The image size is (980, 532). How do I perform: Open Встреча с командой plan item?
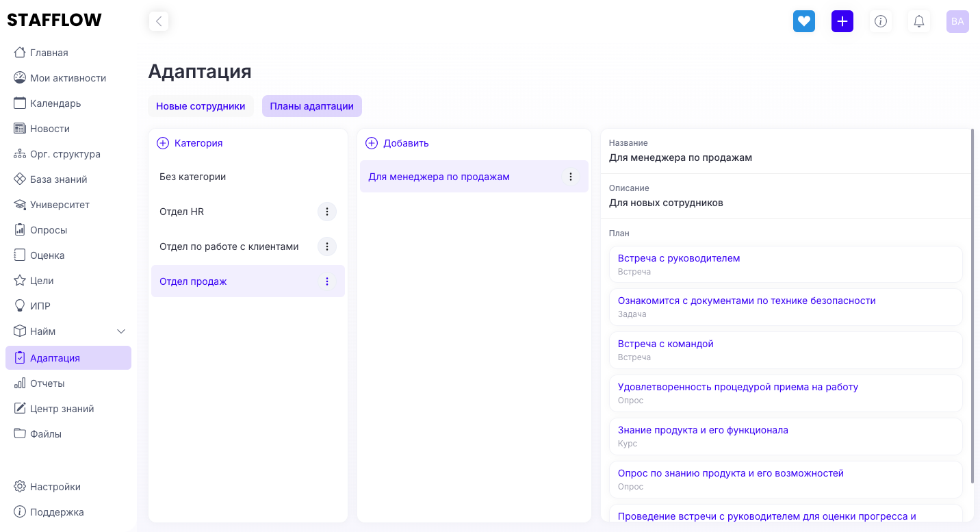click(x=666, y=344)
